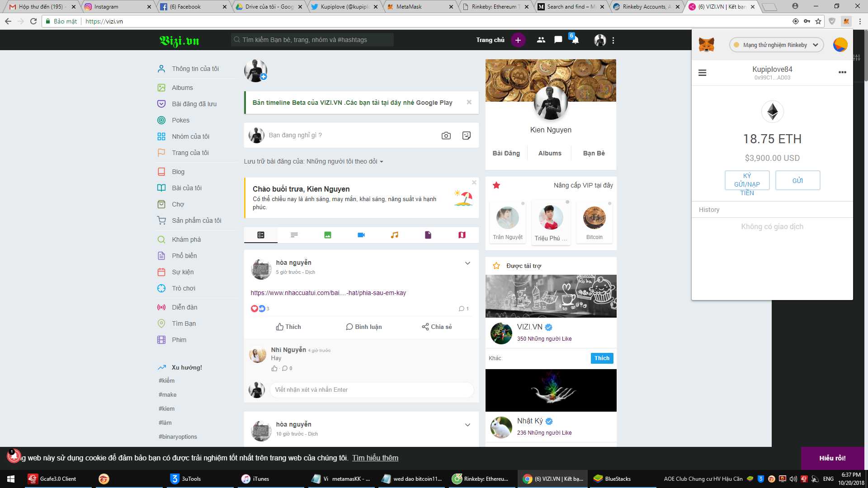This screenshot has width=868, height=488.
Task: Expand first hòa nguyễn post options
Action: (467, 263)
